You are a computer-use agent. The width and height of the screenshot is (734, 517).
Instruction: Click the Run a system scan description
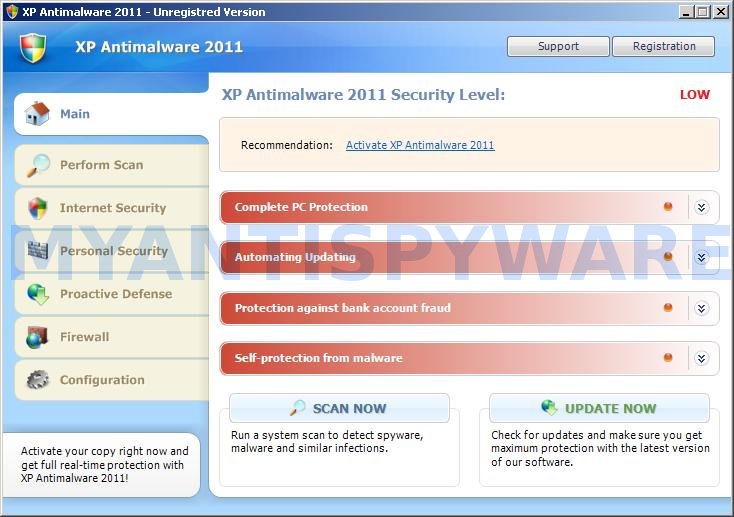click(x=327, y=442)
